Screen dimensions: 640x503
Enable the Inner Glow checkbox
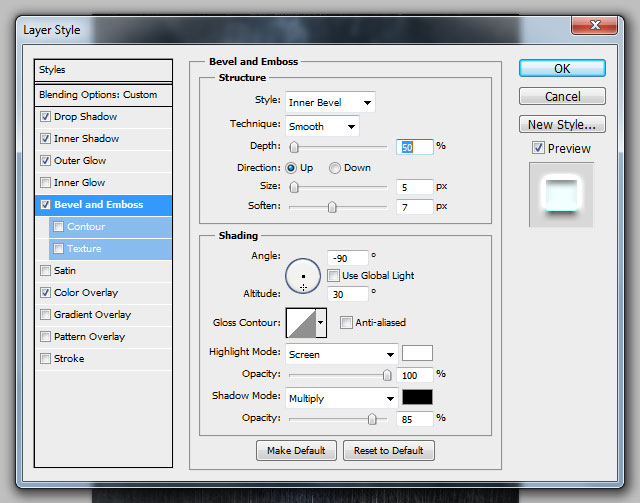click(45, 183)
